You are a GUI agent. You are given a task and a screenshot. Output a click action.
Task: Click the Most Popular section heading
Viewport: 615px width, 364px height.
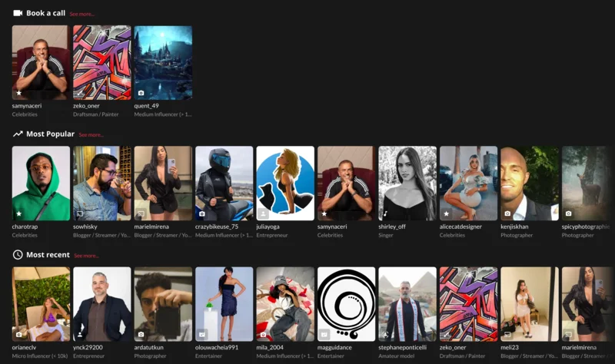(50, 134)
